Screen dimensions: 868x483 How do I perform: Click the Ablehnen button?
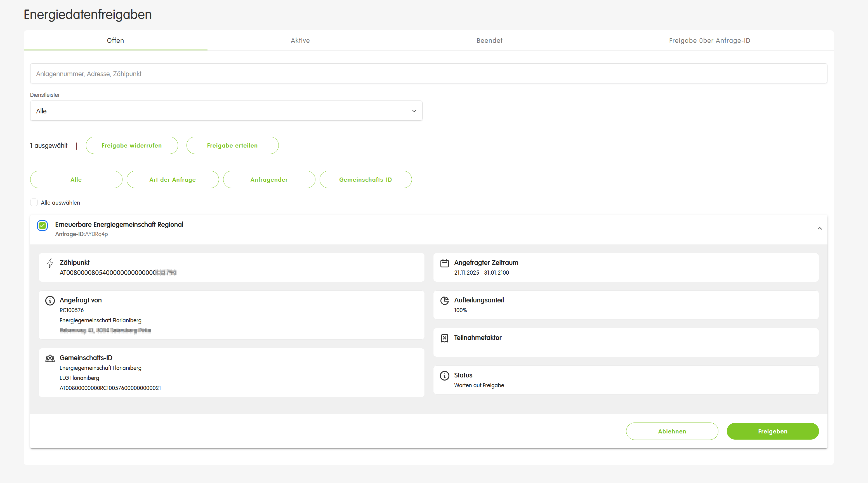(672, 431)
